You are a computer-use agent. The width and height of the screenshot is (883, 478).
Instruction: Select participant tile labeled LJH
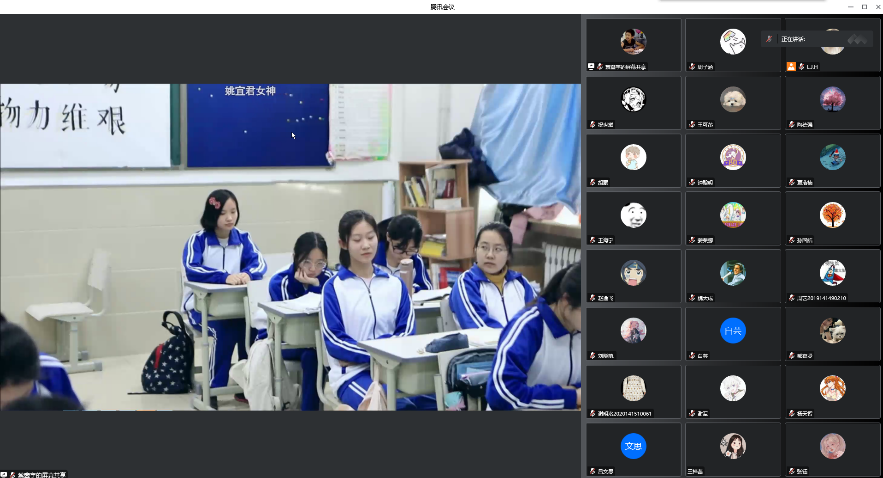832,44
